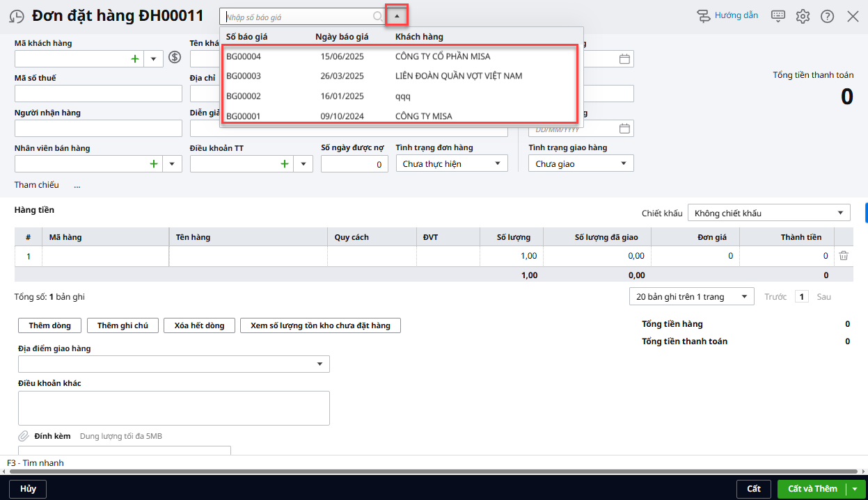This screenshot has width=868, height=500.
Task: Open keyboard shortcuts icon
Action: [778, 16]
